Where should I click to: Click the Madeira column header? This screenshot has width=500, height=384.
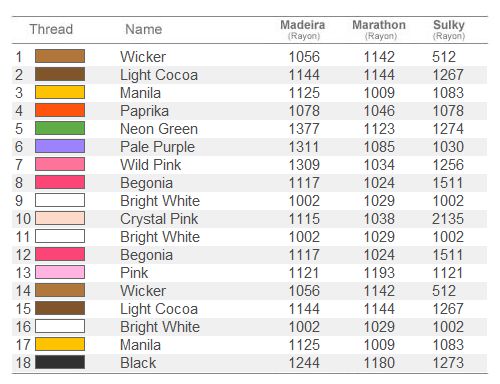[303, 29]
